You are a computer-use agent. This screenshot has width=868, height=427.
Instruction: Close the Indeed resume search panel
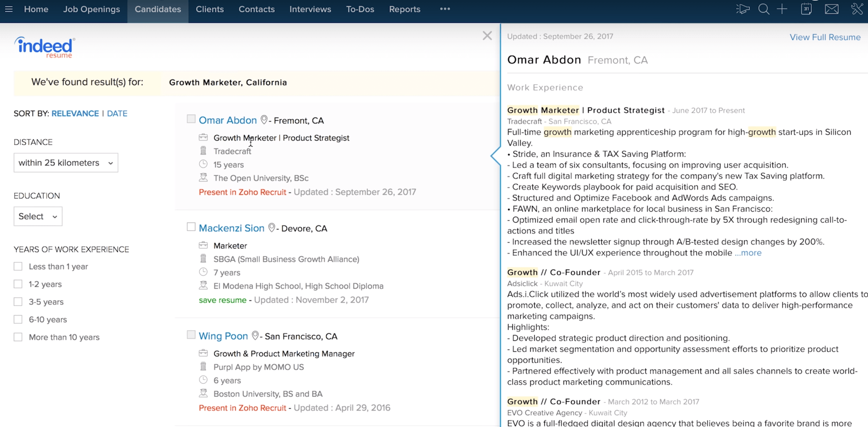[x=487, y=36]
